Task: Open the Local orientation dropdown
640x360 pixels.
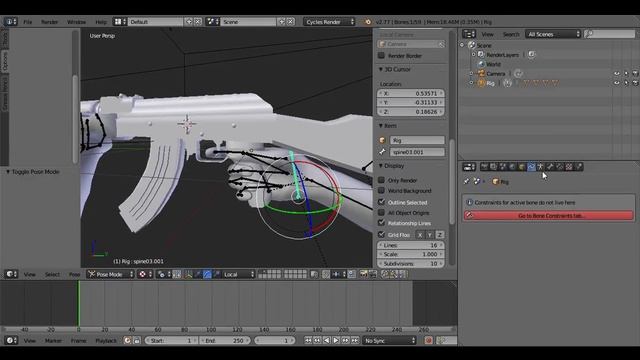Action: point(239,274)
